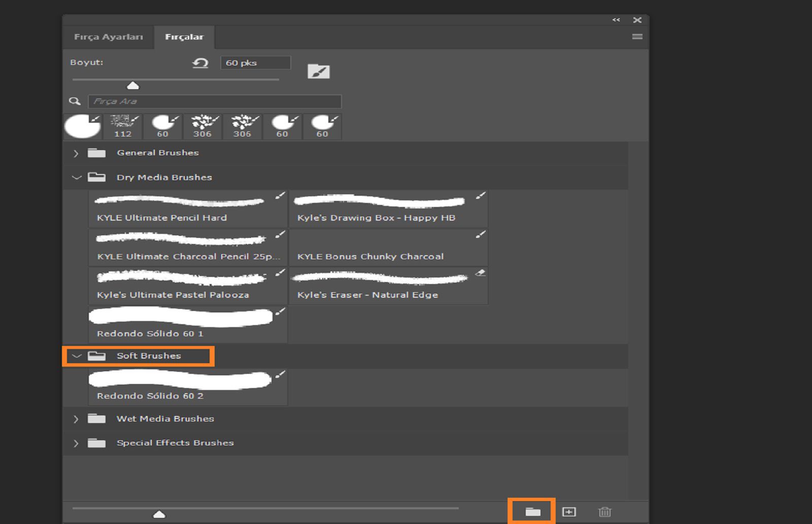Image resolution: width=812 pixels, height=524 pixels.
Task: Select the large round recent brush
Action: click(83, 126)
